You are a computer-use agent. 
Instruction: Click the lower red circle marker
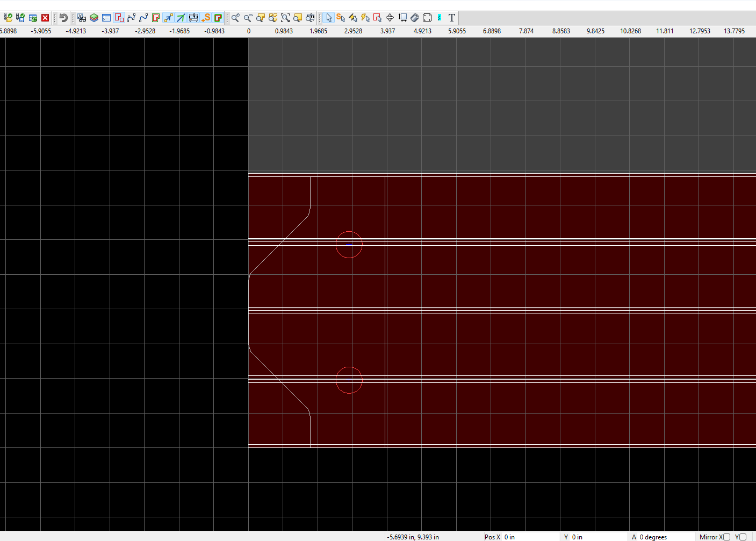[x=349, y=380]
